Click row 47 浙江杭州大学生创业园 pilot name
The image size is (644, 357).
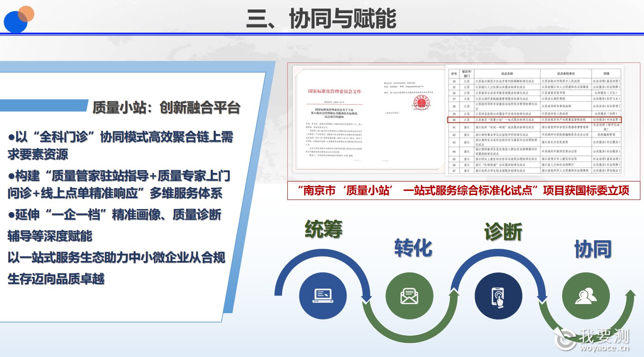tap(501, 171)
